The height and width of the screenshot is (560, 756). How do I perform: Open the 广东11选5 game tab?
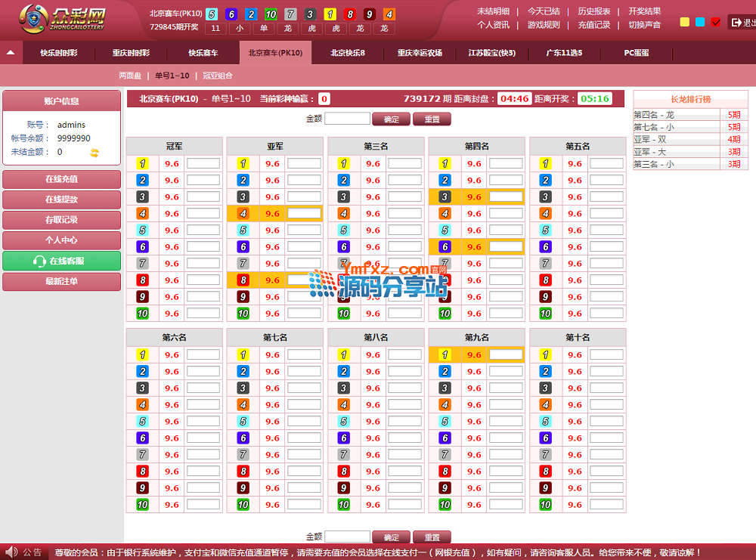point(564,53)
